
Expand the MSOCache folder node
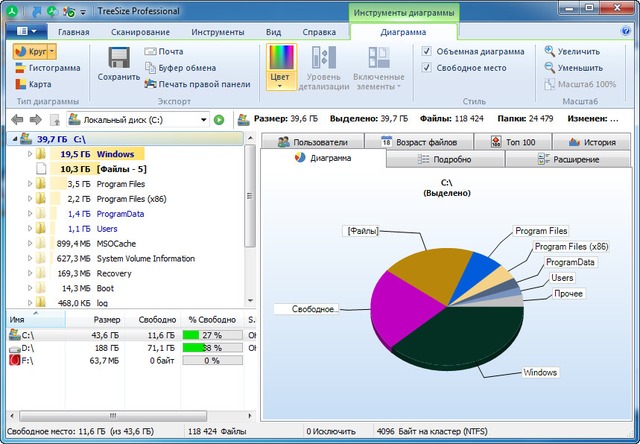click(x=30, y=243)
